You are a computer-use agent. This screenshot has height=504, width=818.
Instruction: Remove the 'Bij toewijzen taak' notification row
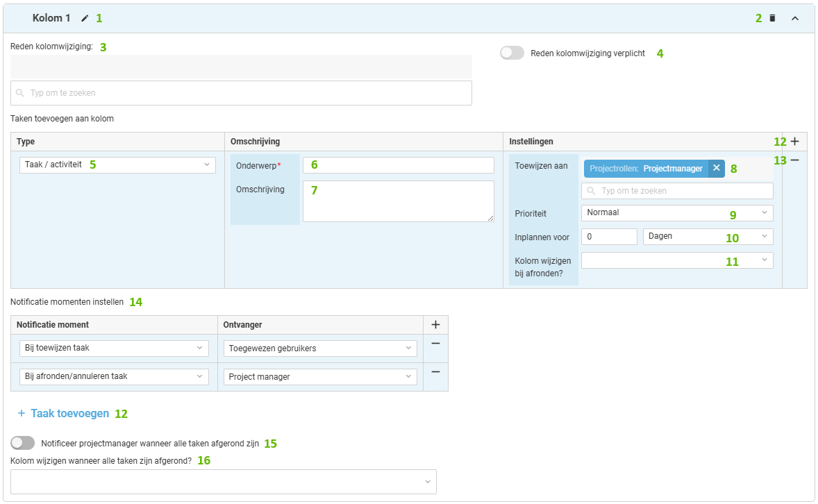tap(435, 344)
